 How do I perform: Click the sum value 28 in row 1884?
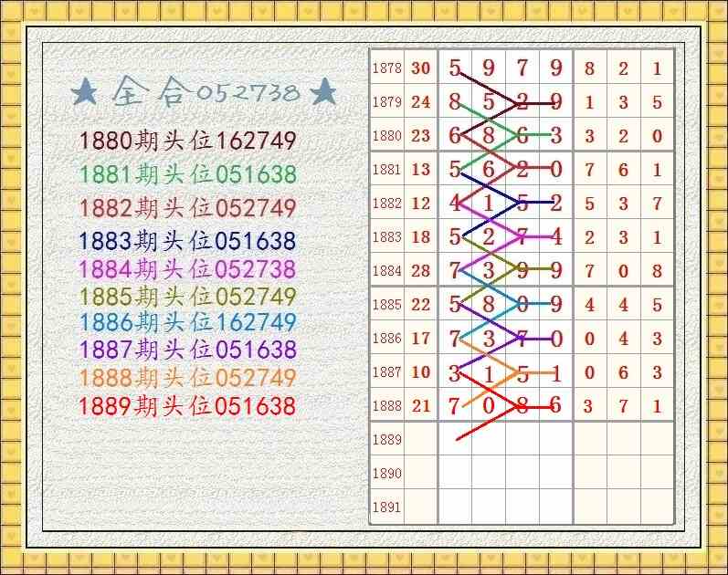(x=420, y=271)
